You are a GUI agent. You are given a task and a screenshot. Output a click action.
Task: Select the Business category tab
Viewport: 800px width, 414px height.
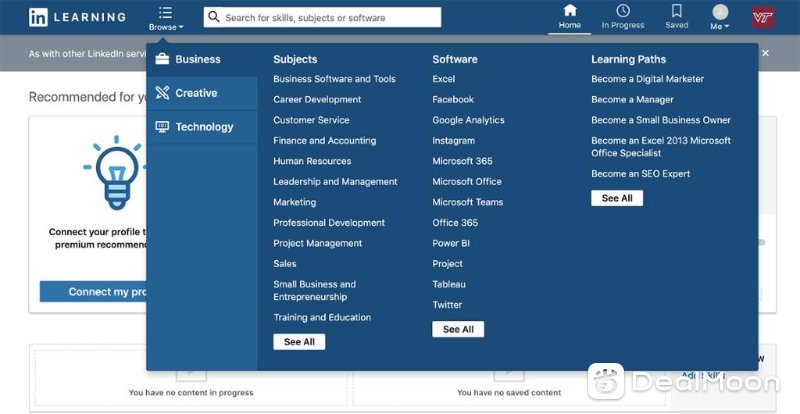202,59
